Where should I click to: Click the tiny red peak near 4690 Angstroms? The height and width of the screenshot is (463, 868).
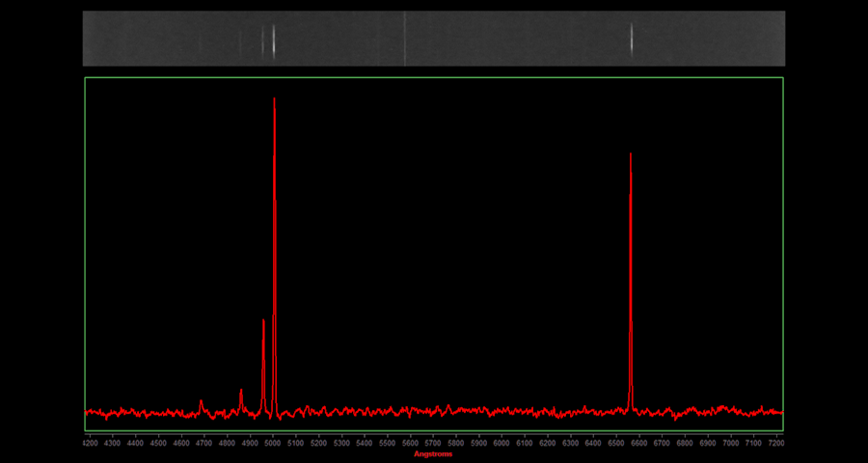click(201, 402)
